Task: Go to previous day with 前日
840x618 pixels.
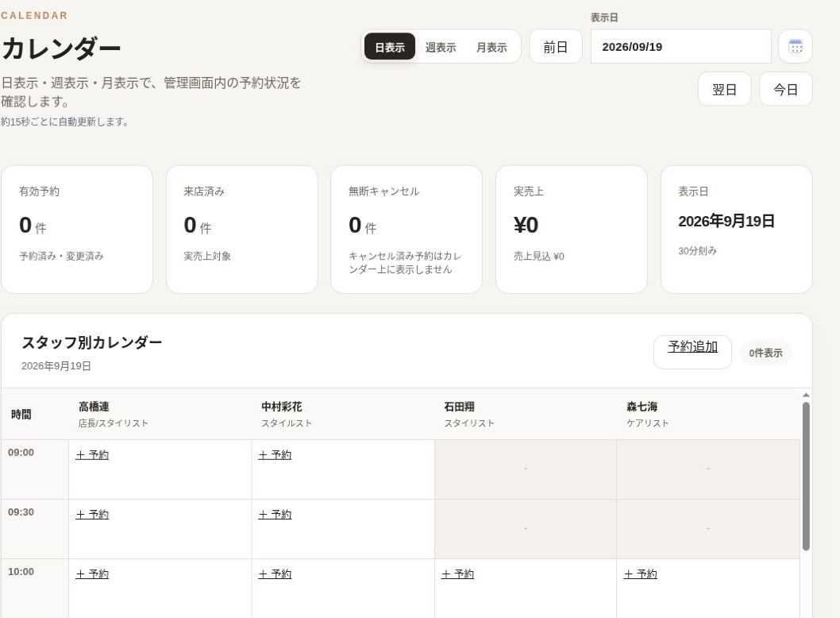Action: click(556, 47)
